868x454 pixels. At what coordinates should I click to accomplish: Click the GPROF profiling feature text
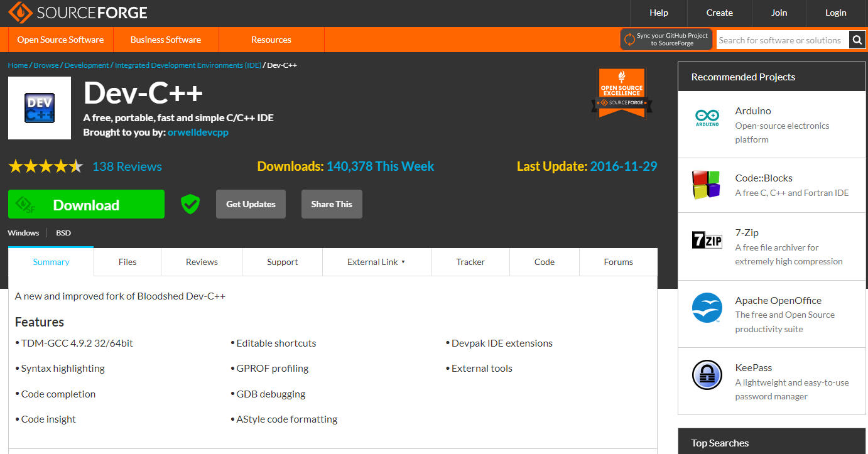(273, 369)
